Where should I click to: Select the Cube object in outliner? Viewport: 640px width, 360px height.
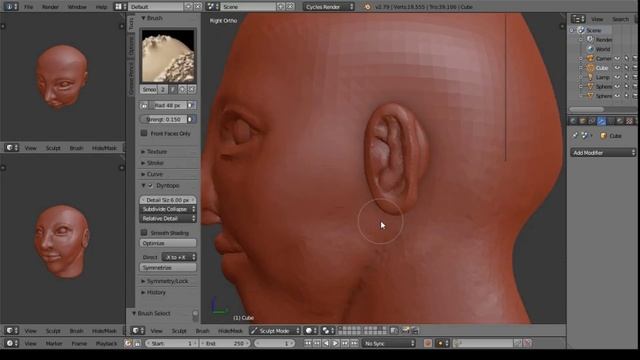[602, 68]
